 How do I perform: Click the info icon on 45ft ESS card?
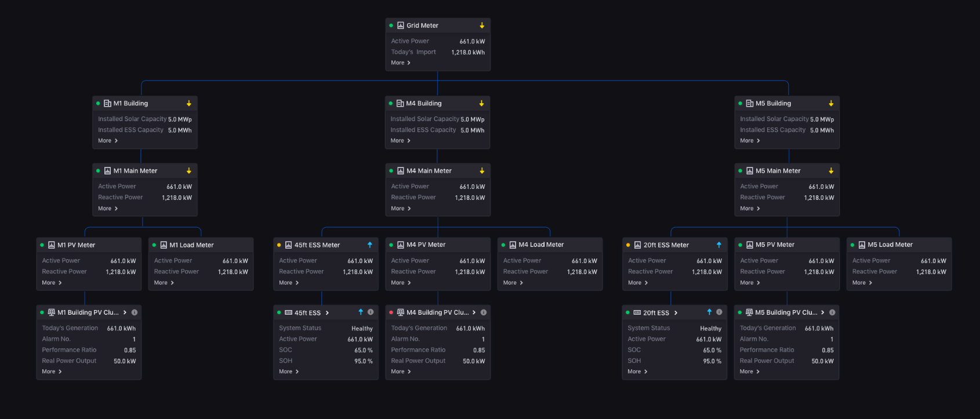point(371,312)
